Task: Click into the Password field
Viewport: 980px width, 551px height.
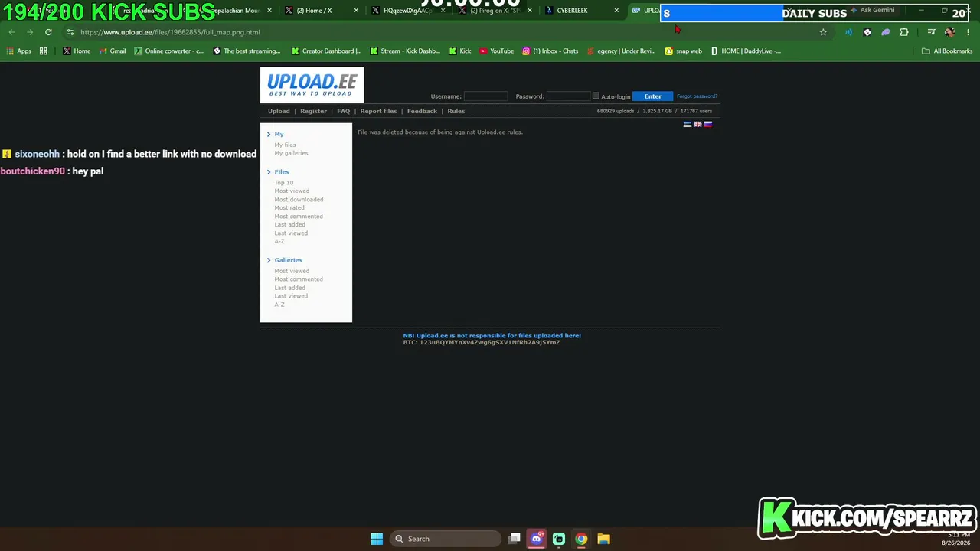Action: (568, 96)
